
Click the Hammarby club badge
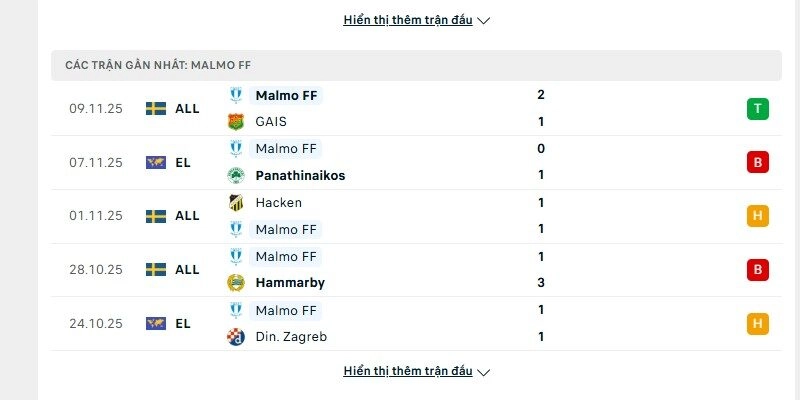click(236, 283)
